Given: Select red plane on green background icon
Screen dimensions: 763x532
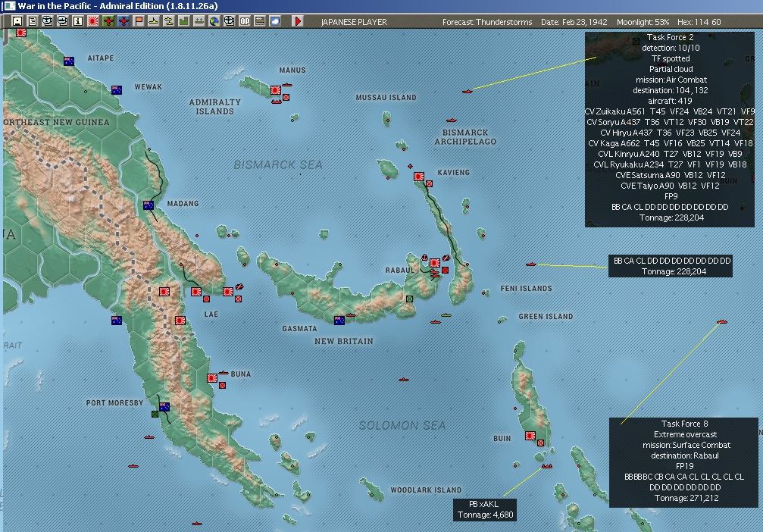Looking at the screenshot, I should 108,21.
